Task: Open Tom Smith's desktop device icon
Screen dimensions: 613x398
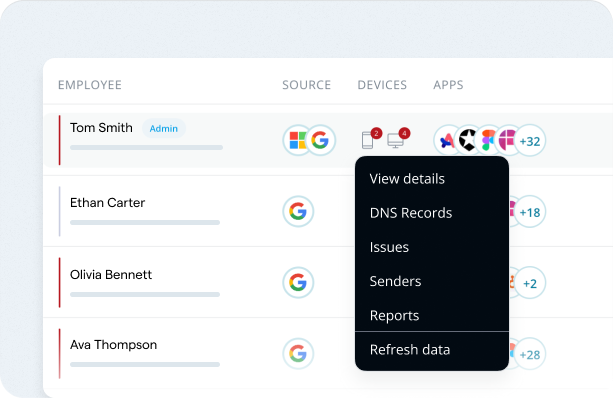Action: 395,141
